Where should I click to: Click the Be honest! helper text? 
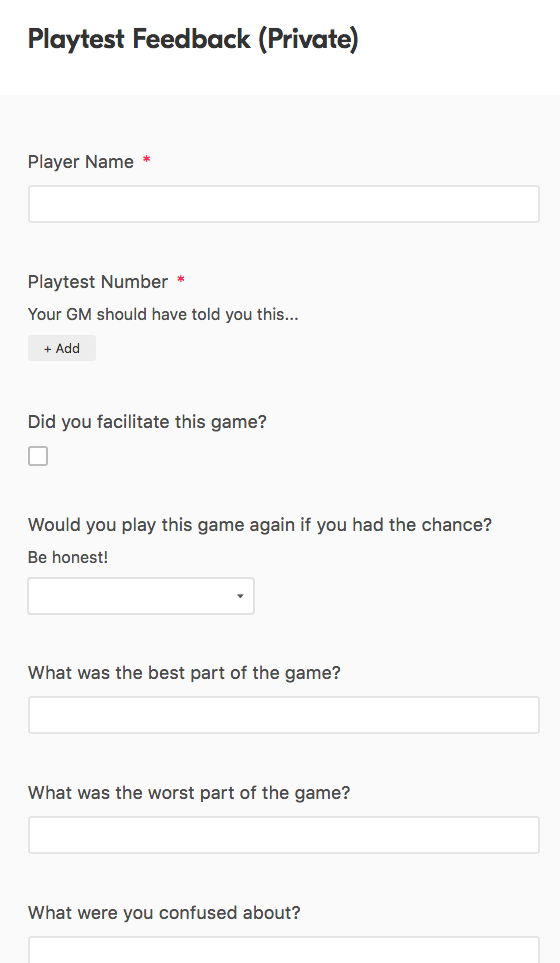tap(68, 558)
